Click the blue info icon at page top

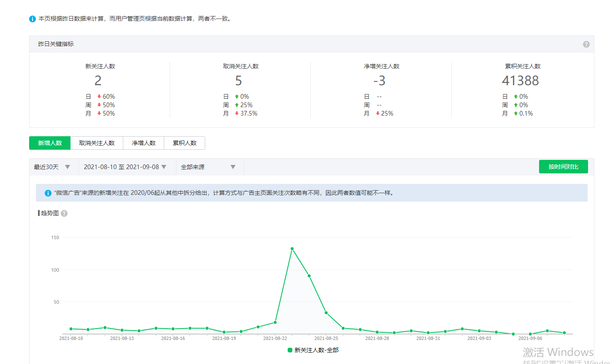[x=33, y=19]
